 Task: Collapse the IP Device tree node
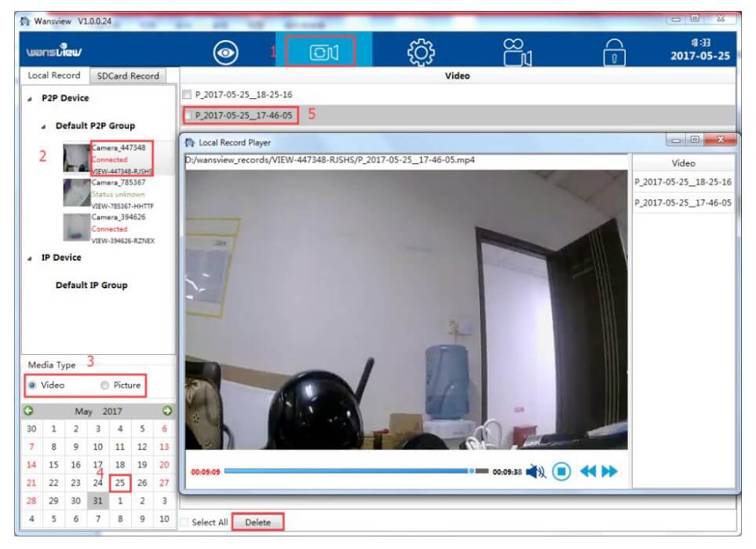[x=30, y=258]
